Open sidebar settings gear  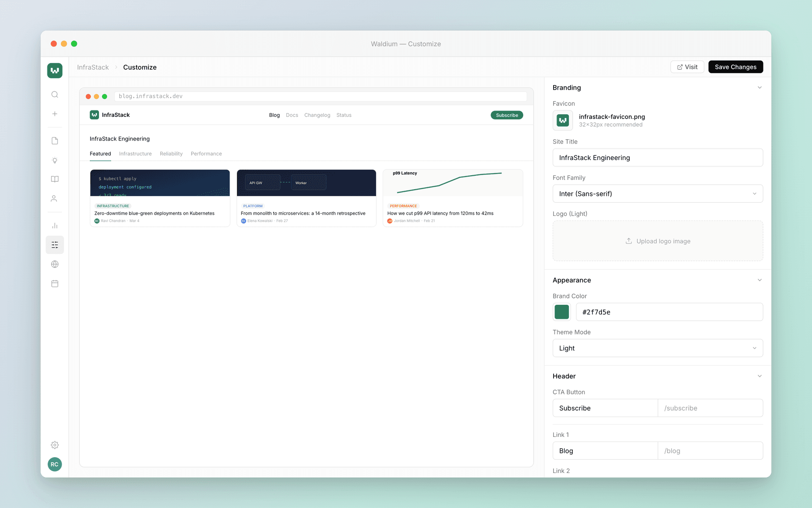pos(55,445)
